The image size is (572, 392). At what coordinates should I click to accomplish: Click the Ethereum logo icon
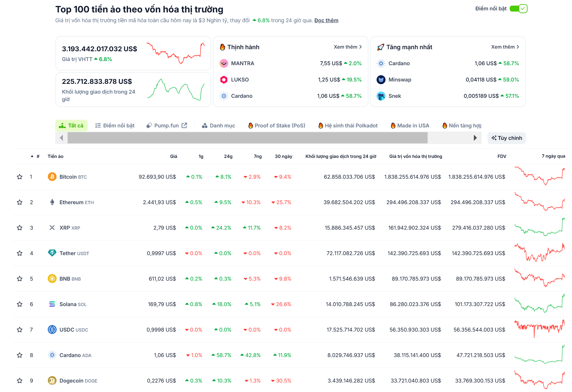point(52,202)
